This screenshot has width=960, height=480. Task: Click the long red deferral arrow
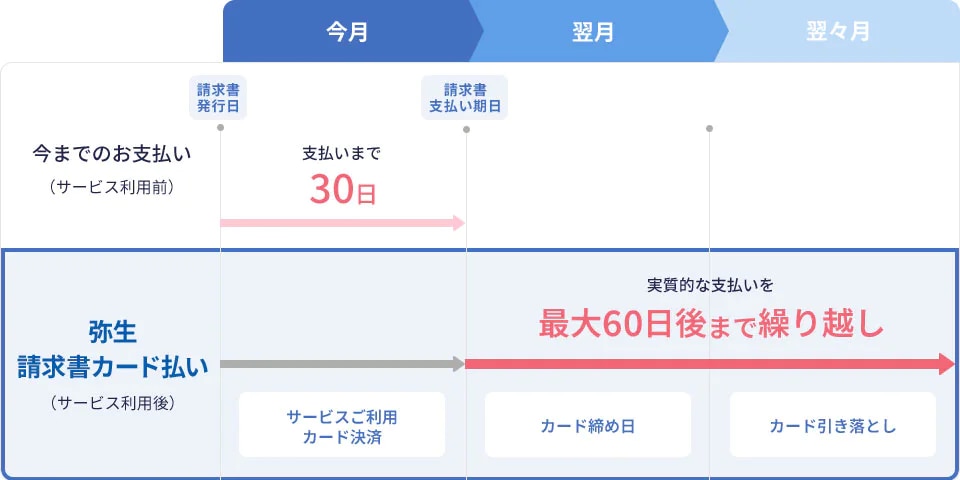tap(710, 364)
